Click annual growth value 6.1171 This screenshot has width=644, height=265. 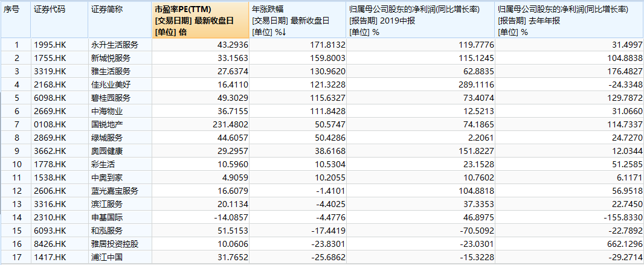click(631, 177)
